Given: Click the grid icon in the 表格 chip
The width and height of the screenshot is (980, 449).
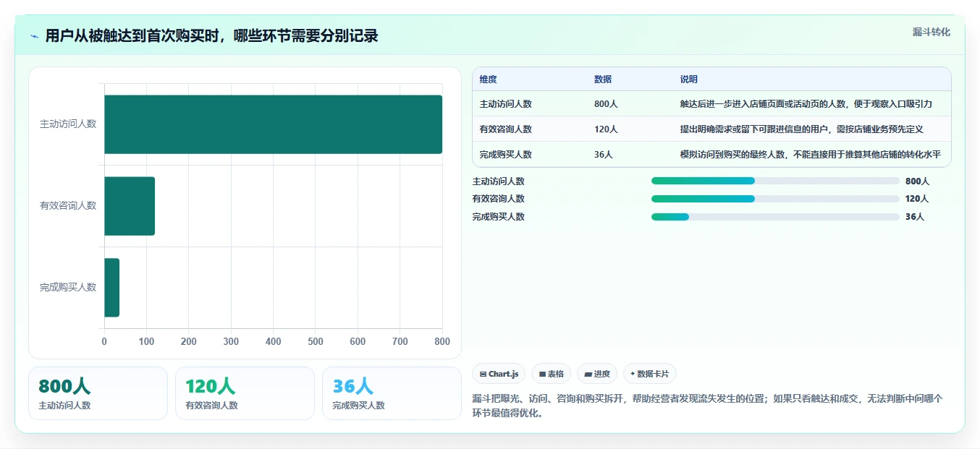Looking at the screenshot, I should pyautogui.click(x=542, y=374).
